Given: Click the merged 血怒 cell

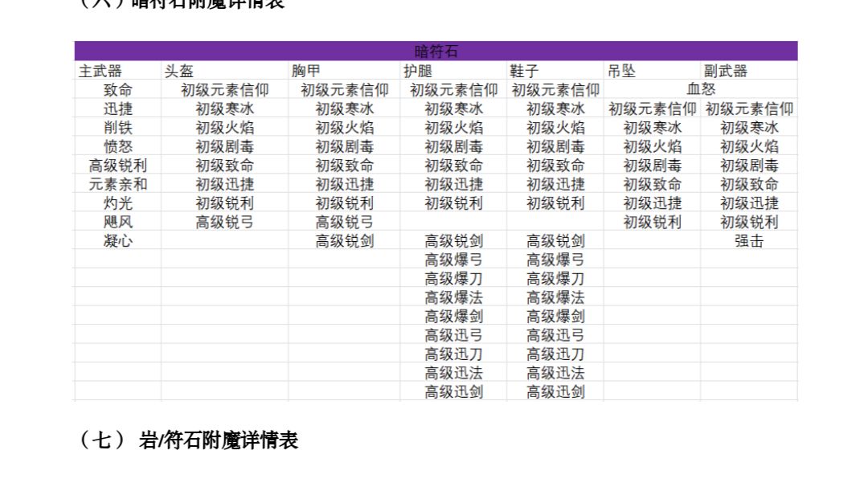Looking at the screenshot, I should click(x=701, y=89).
